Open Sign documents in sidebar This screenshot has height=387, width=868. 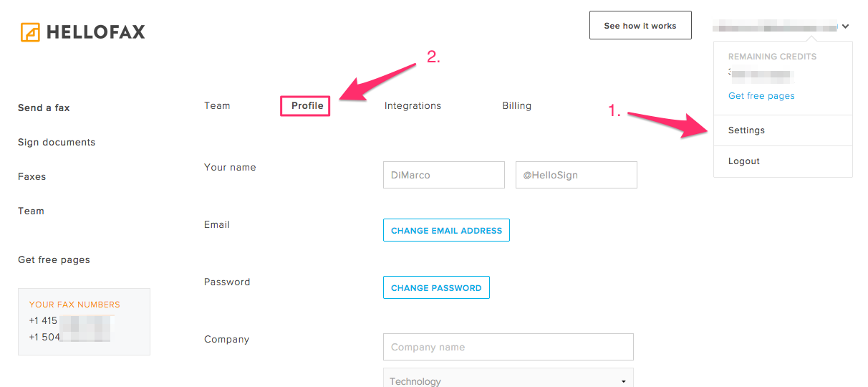(x=57, y=143)
